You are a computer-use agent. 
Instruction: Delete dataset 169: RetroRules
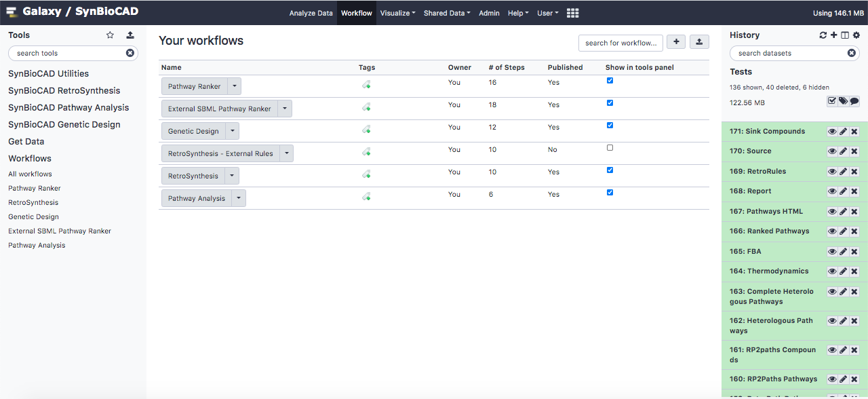[x=854, y=172]
